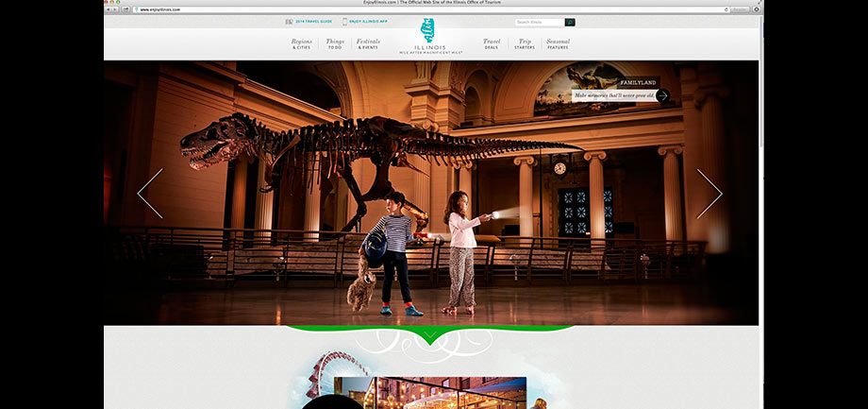Image resolution: width=868 pixels, height=409 pixels.
Task: Click the browser back arrow button
Action: pos(109,9)
